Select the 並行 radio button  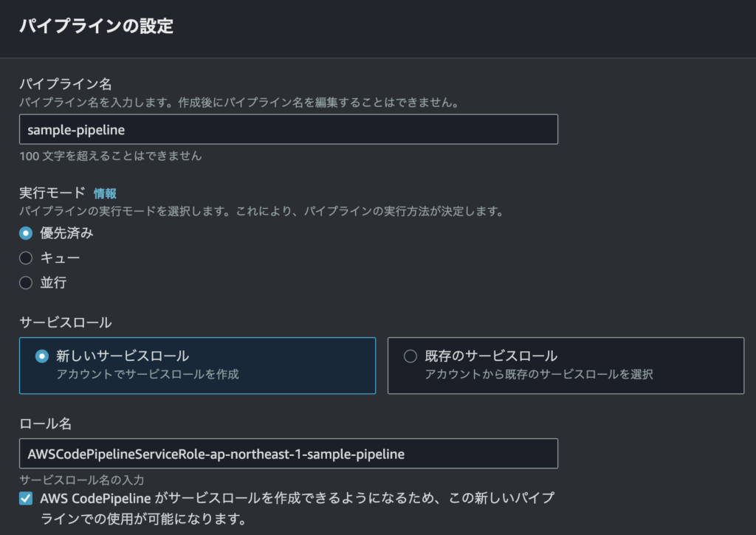click(26, 283)
